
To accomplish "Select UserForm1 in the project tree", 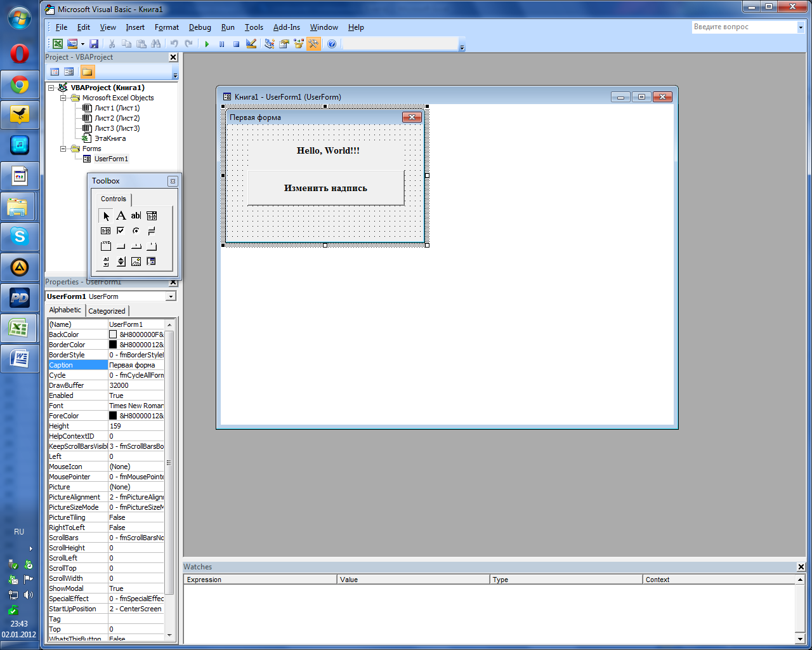I will click(x=111, y=159).
